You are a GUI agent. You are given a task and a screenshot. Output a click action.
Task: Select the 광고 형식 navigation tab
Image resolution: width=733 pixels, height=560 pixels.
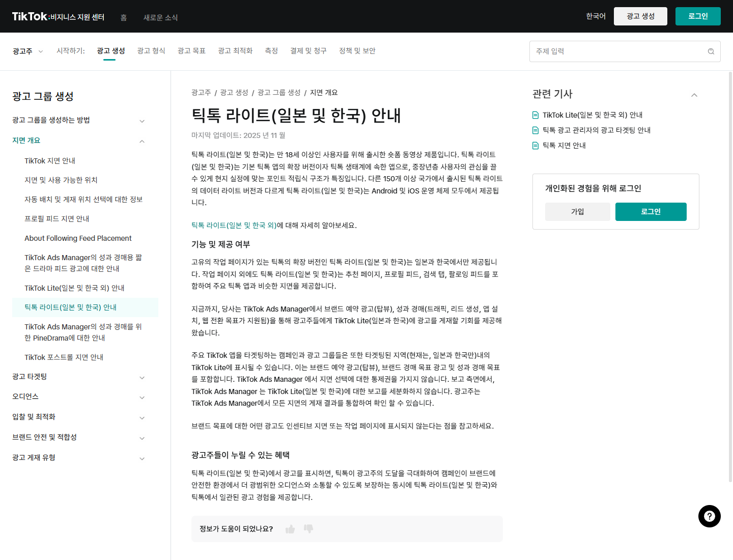(151, 51)
